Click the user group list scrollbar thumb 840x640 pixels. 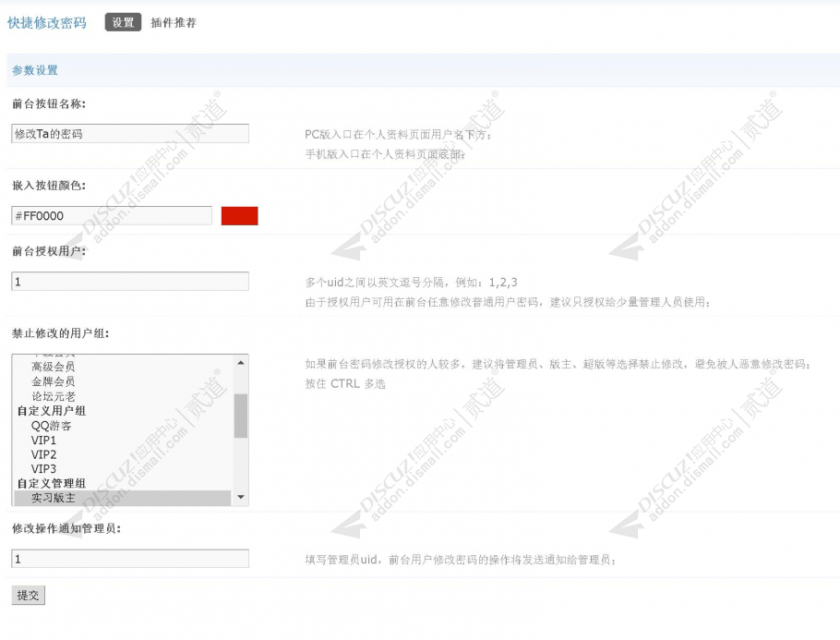coord(241,416)
